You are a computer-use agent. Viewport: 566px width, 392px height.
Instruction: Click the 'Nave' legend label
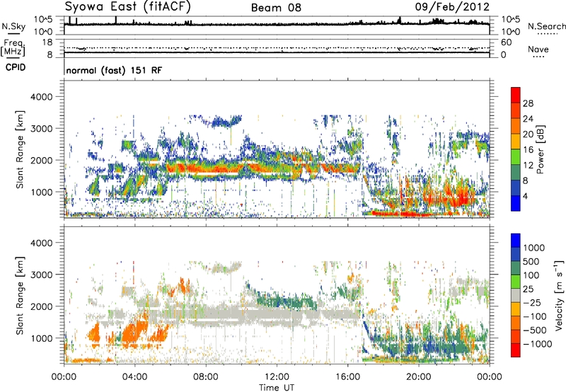(x=538, y=49)
